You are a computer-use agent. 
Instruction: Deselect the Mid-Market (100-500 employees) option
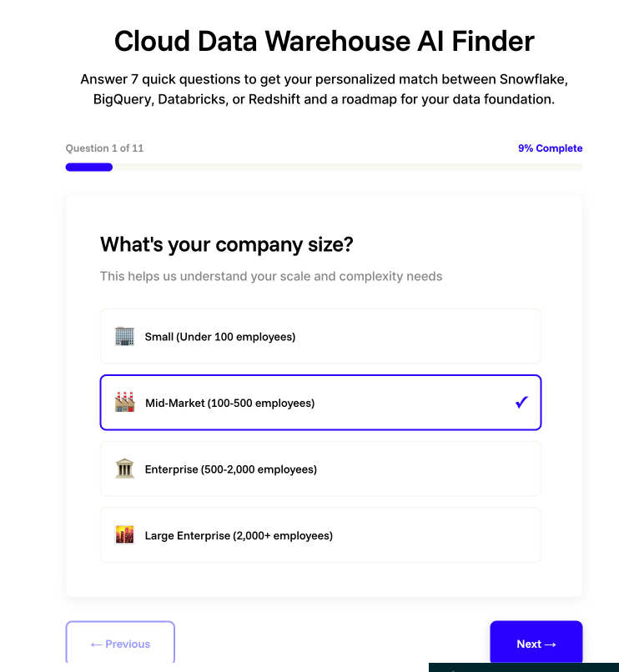tap(320, 403)
